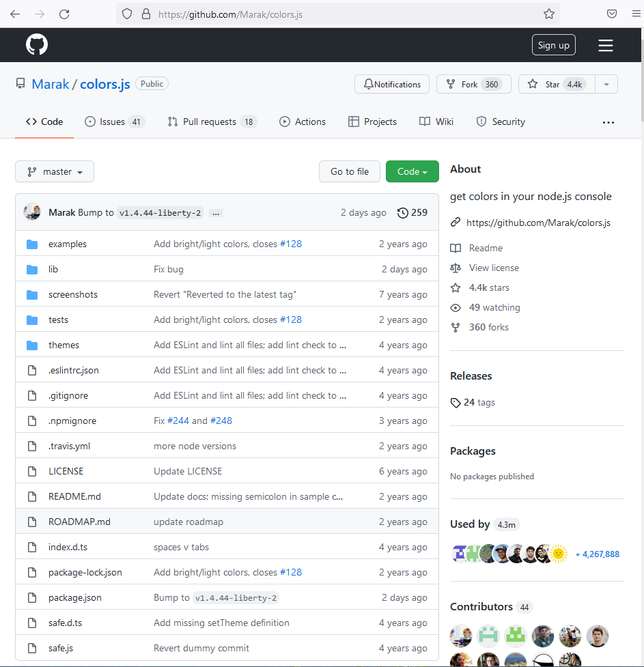Screen dimensions: 644x667
Task: Open the green Code download dropdown
Action: tap(412, 171)
